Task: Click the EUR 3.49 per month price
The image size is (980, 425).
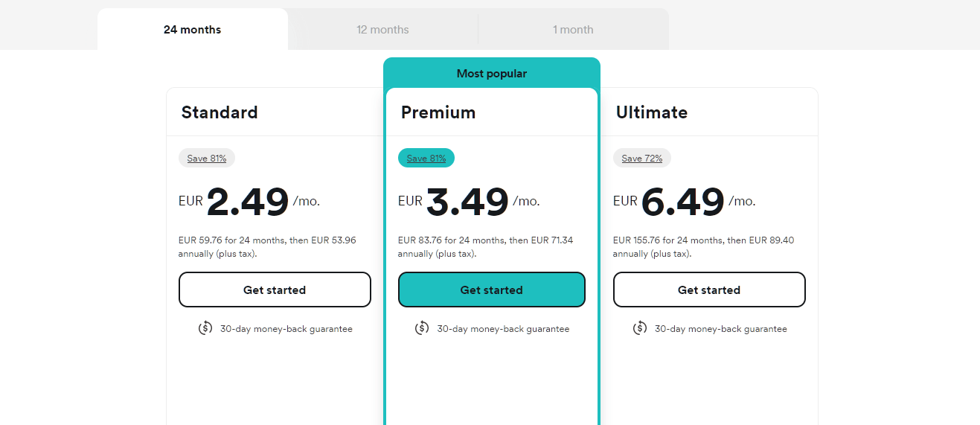Action: (467, 202)
